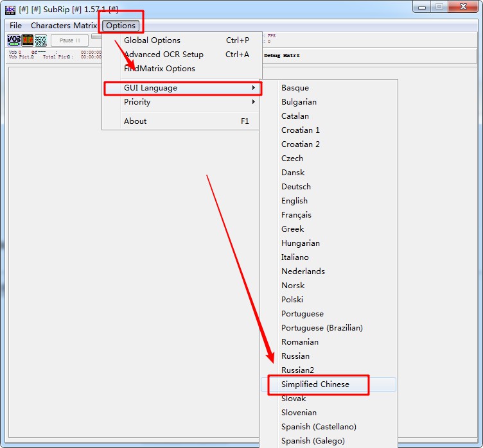Viewport: 483px width, 448px height.
Task: Click the VOB open toolbar icon
Action: [x=14, y=40]
